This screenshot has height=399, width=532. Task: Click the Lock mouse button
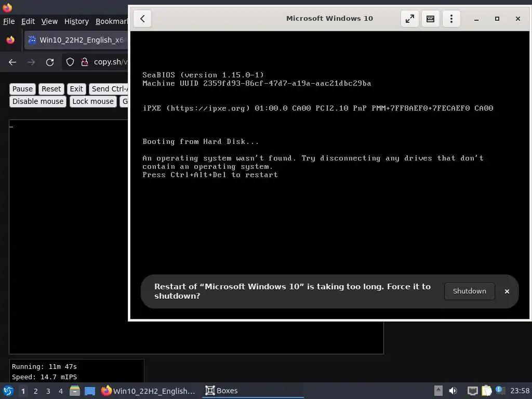[x=93, y=101]
